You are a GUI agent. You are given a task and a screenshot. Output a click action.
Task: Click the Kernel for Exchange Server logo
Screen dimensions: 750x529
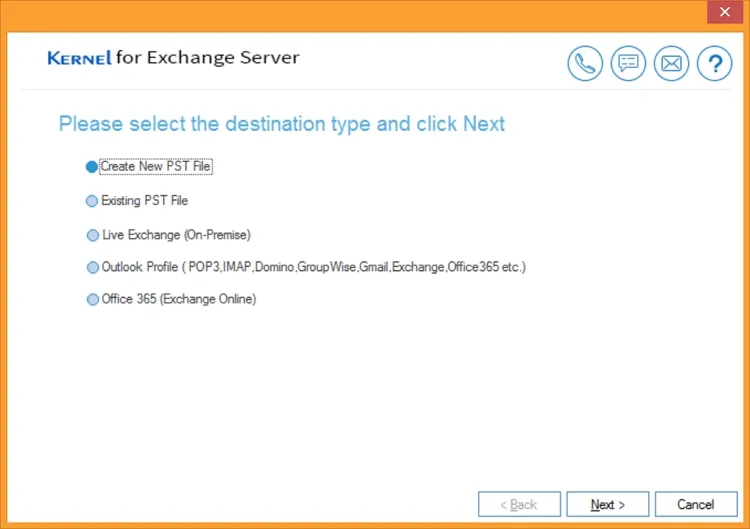tap(173, 58)
